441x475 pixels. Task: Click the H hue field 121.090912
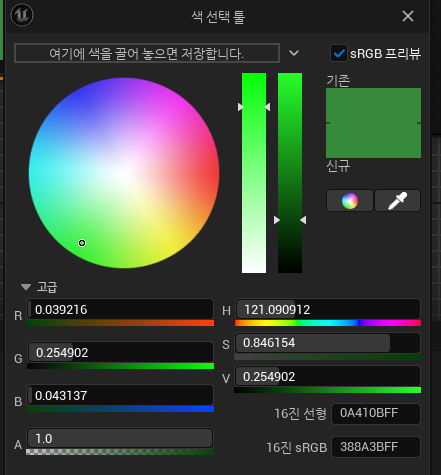coord(328,309)
